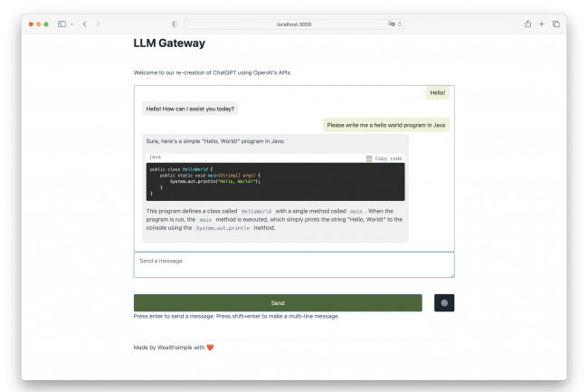
Task: Click the Copy code text
Action: 389,158
